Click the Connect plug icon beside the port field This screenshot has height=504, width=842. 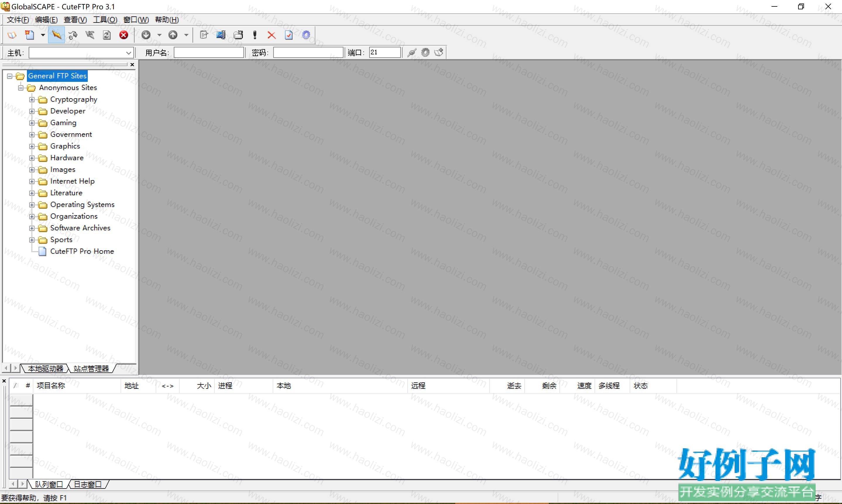point(412,52)
